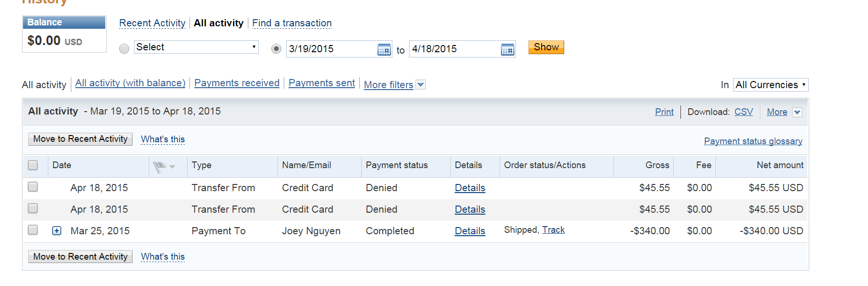Click the More filters arrow icon
Viewport: 868px width, 286px height.
pyautogui.click(x=421, y=85)
